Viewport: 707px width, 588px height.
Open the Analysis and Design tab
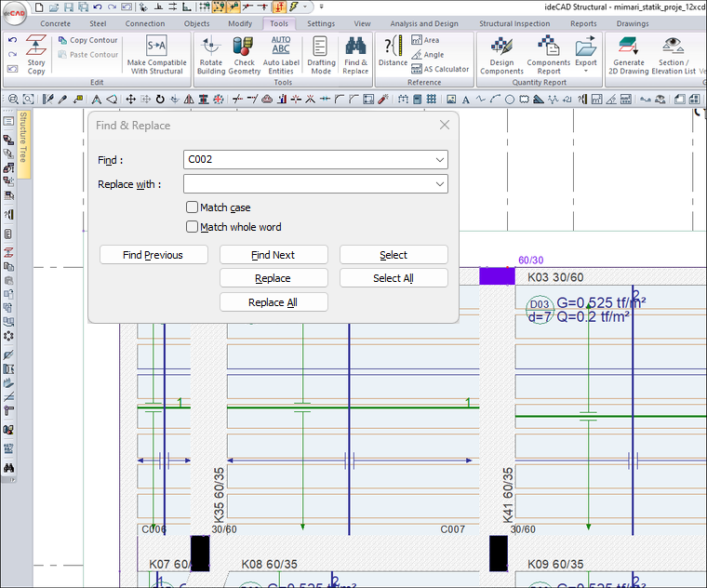(424, 23)
